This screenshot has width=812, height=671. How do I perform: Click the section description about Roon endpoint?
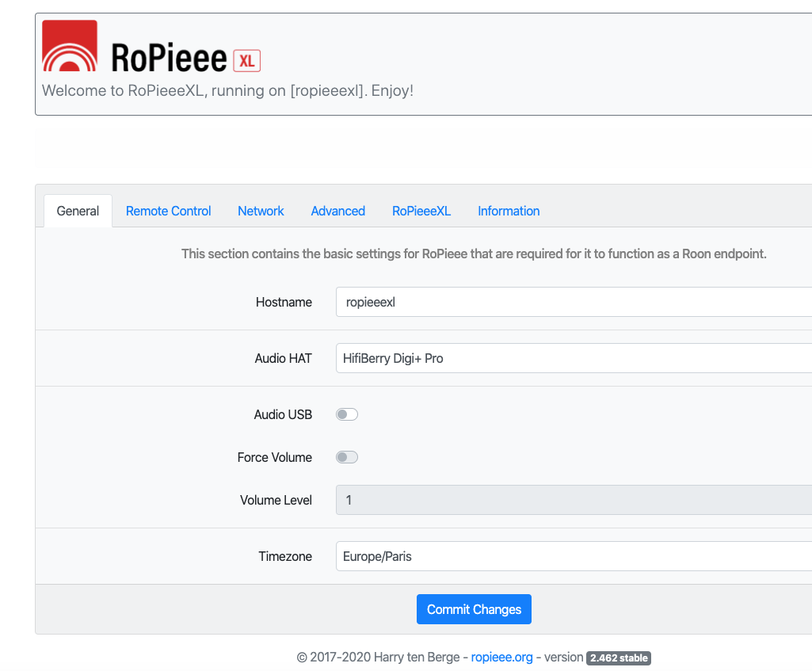point(474,254)
